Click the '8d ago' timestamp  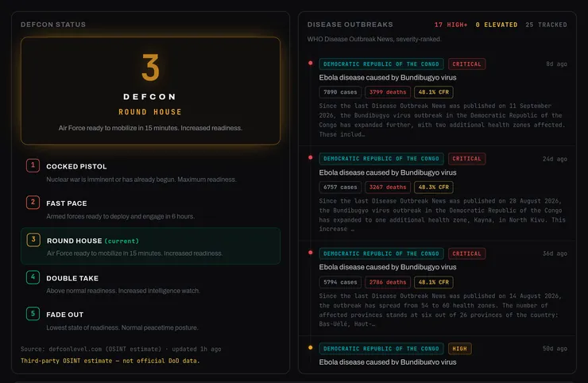click(556, 64)
